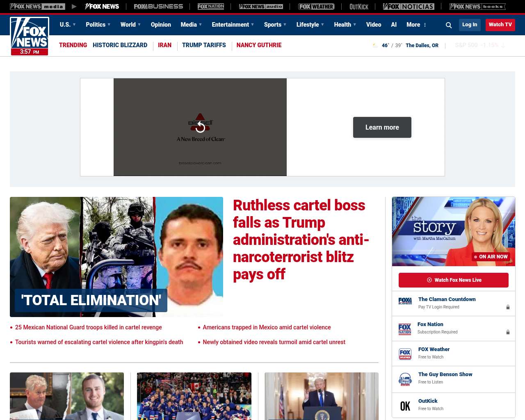Click the Watch Fox News Live button
This screenshot has width=525, height=420.
[x=453, y=280]
